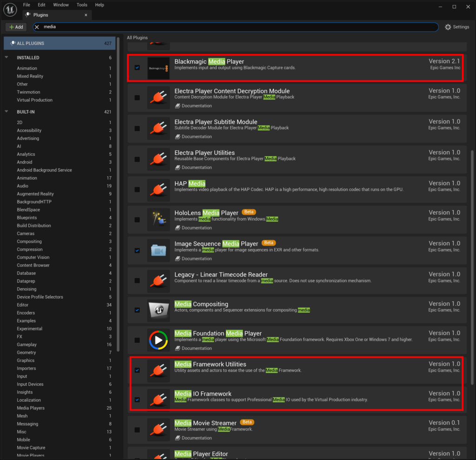Click the Electra Player Content Decryption Module plug icon
The image size is (476, 460).
tap(159, 98)
